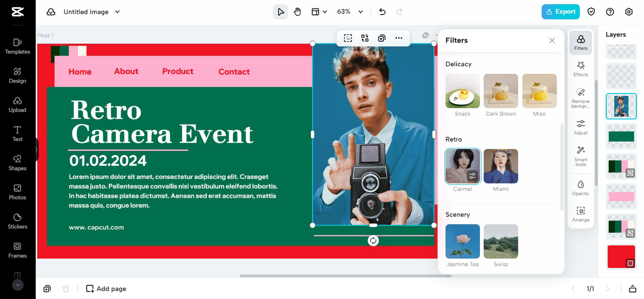This screenshot has width=644, height=299.
Task: Apply the Miami retro filter
Action: [501, 166]
